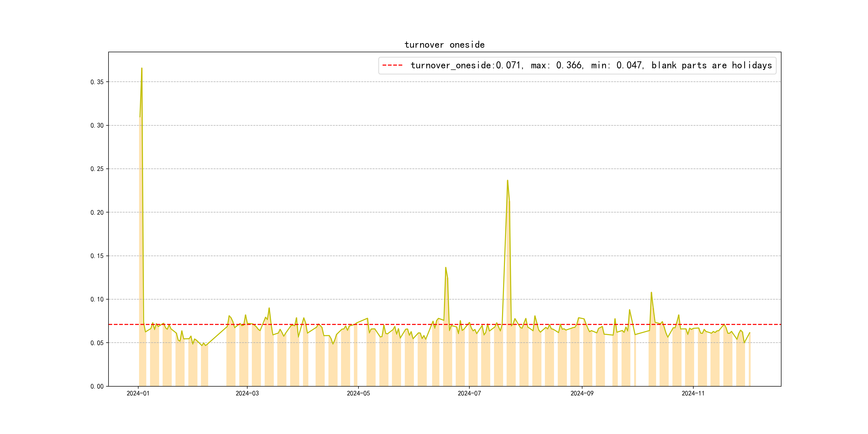Click the 0.20 y-axis tick label
868x434 pixels.
point(97,212)
